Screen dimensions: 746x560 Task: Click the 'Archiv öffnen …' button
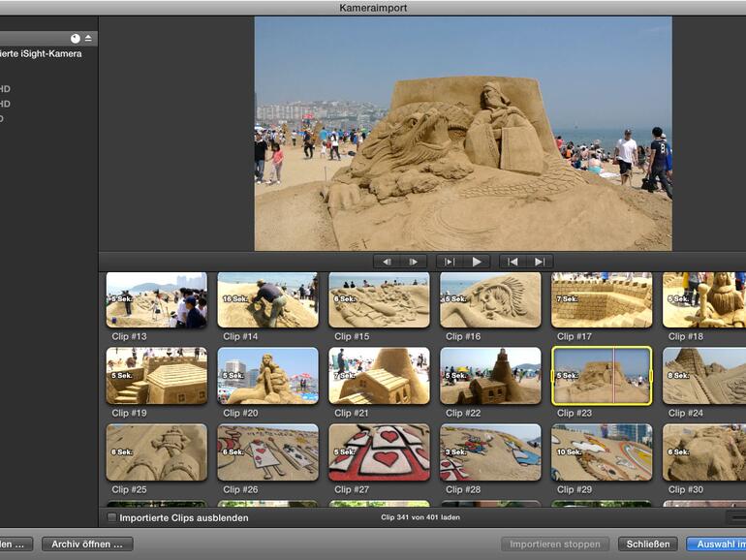click(x=87, y=544)
